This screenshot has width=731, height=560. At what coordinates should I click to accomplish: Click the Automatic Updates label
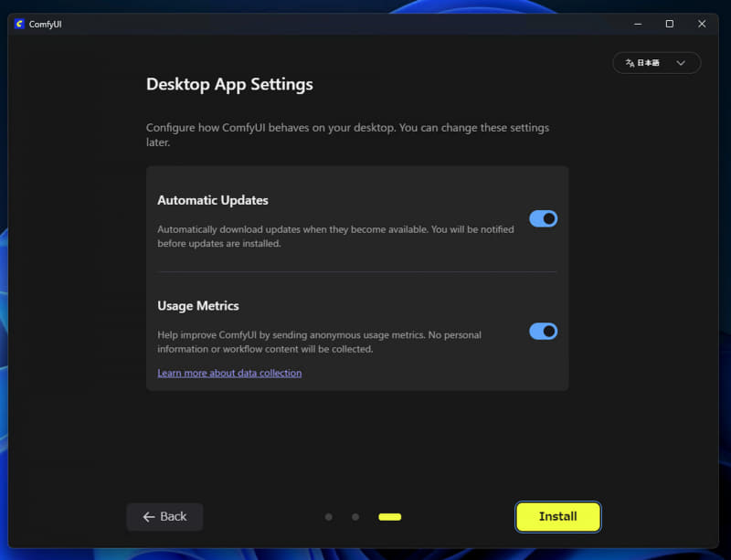pyautogui.click(x=213, y=200)
